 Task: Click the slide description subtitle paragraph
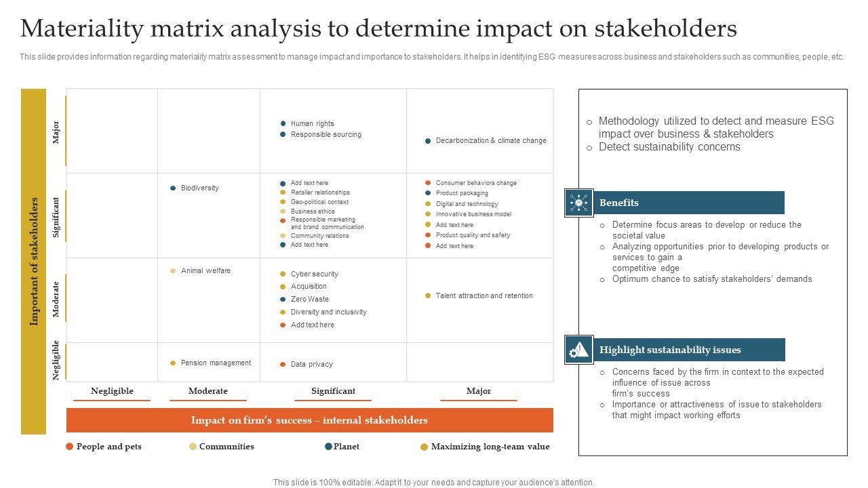pyautogui.click(x=432, y=57)
